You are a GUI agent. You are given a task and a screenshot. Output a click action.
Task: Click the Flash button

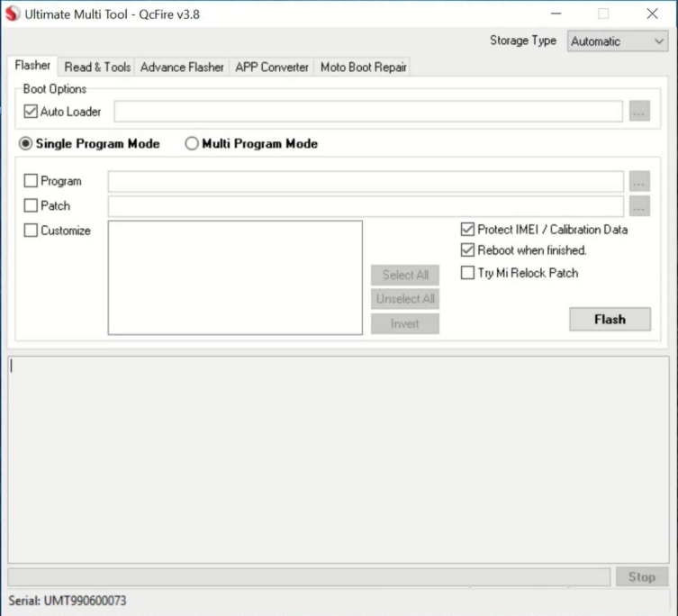coord(610,319)
